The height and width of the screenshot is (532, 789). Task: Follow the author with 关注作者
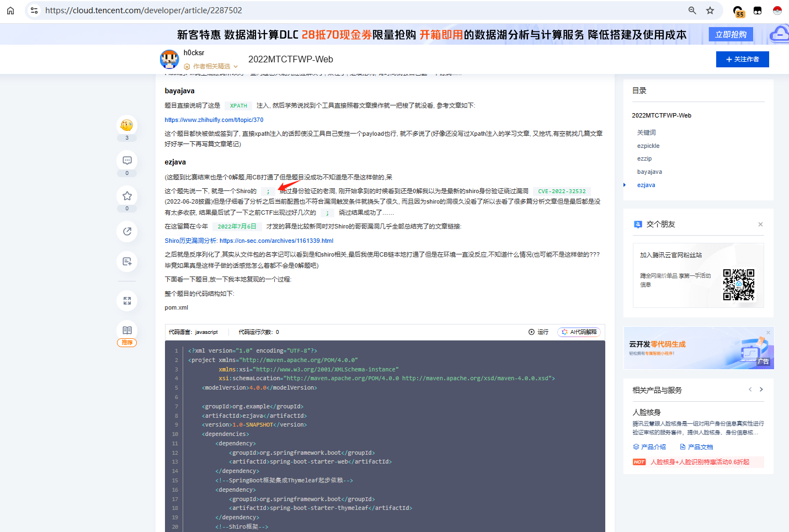click(x=742, y=59)
